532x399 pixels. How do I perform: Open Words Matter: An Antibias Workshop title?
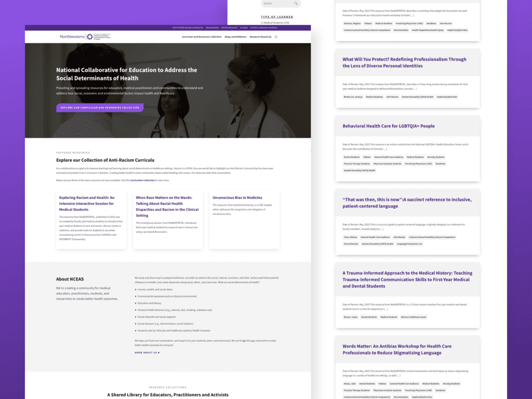[397, 349]
